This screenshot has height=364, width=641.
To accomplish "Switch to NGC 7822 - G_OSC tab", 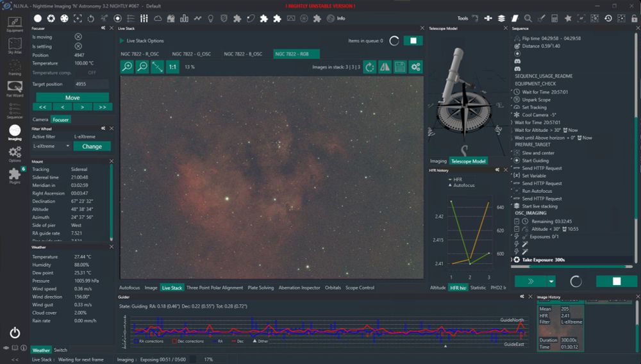I will [191, 54].
